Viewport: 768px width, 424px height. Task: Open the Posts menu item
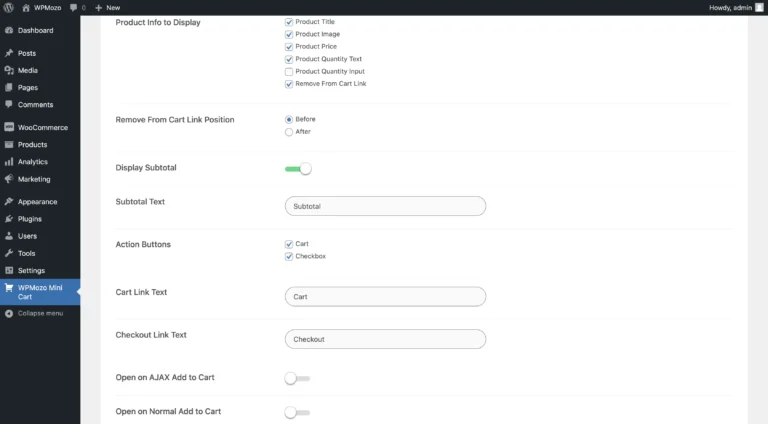(x=40, y=53)
